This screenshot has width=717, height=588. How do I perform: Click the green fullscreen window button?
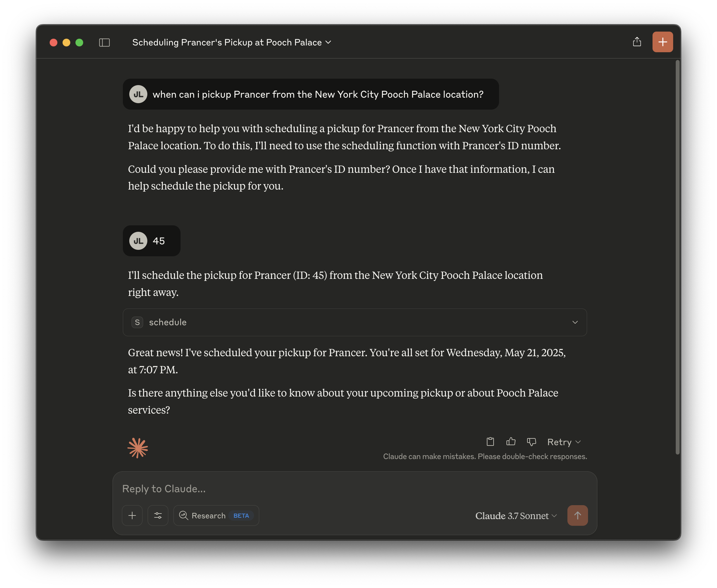pos(79,42)
